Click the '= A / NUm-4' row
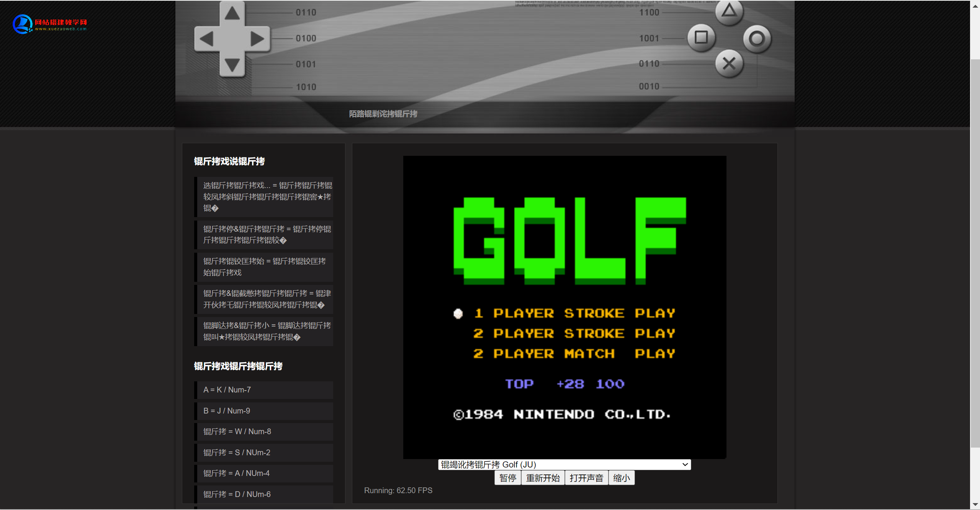The height and width of the screenshot is (510, 980). tap(263, 473)
